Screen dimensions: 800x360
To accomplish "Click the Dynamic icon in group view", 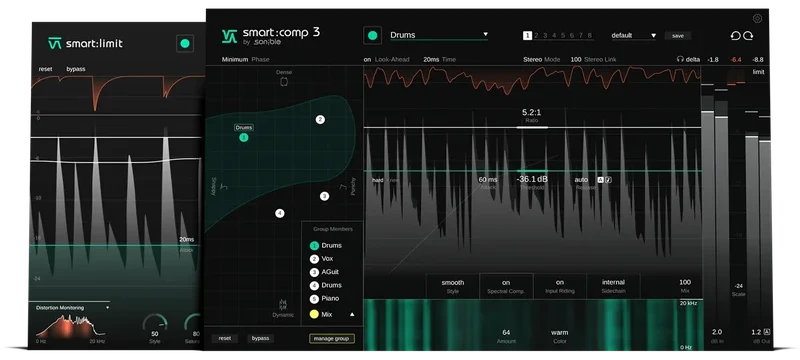I will 283,304.
